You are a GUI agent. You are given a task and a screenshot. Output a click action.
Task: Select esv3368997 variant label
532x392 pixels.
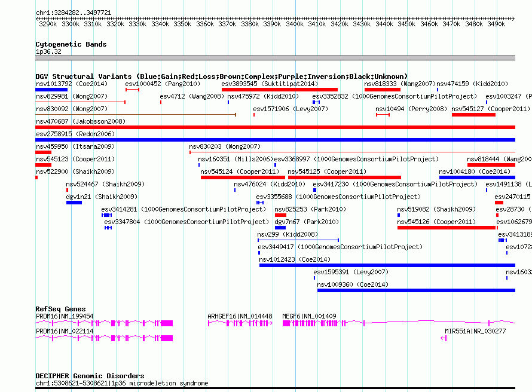point(356,159)
